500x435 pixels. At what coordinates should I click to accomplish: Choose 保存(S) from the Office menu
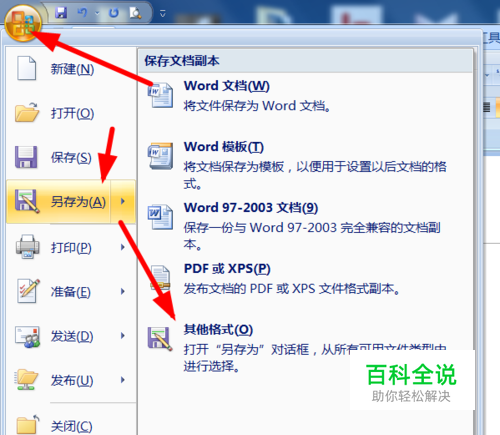[x=71, y=157]
